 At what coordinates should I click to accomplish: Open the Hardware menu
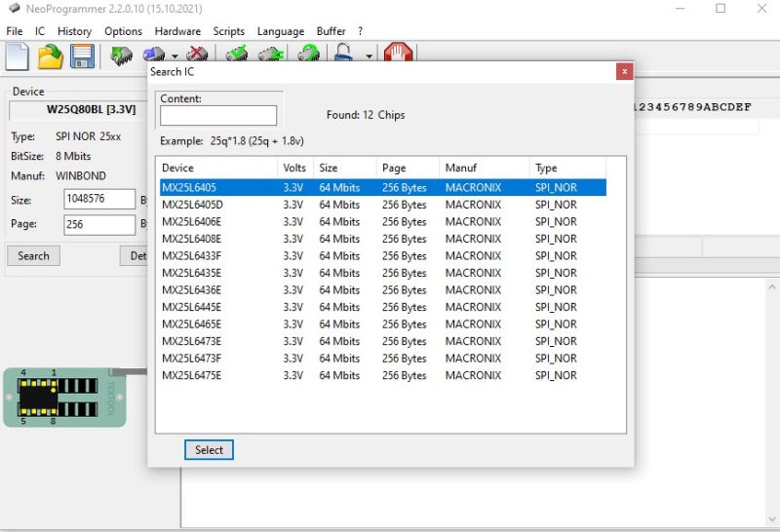tap(177, 31)
